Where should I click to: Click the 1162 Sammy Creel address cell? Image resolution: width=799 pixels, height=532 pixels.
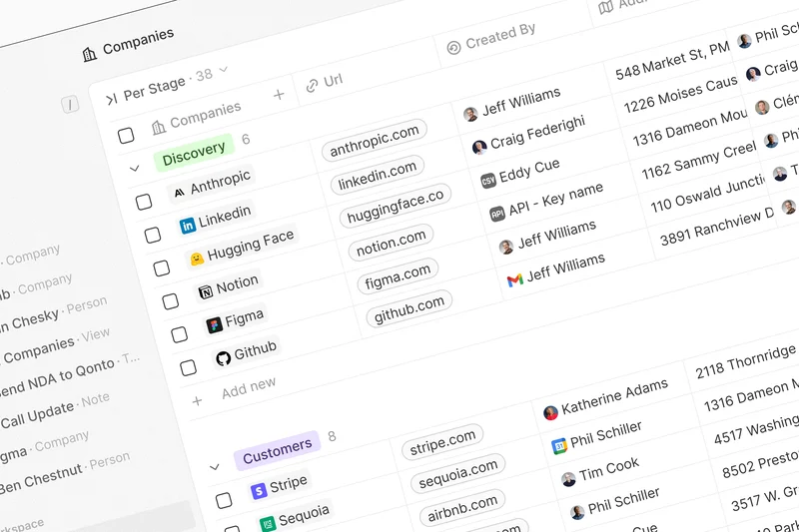tap(698, 161)
